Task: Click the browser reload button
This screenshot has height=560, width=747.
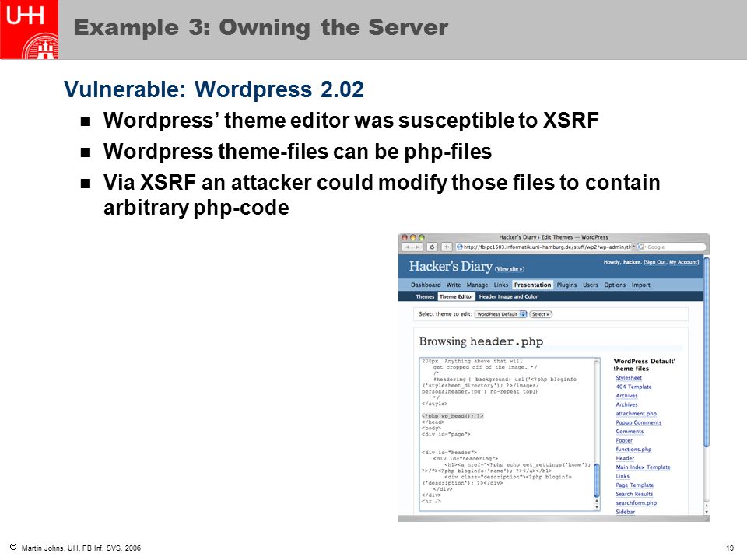Action: point(432,247)
